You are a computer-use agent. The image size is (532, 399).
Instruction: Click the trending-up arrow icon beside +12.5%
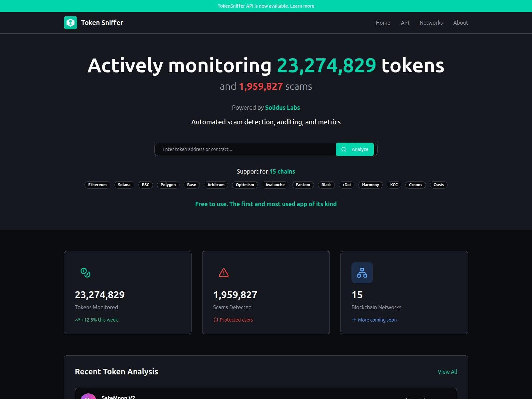click(x=77, y=320)
